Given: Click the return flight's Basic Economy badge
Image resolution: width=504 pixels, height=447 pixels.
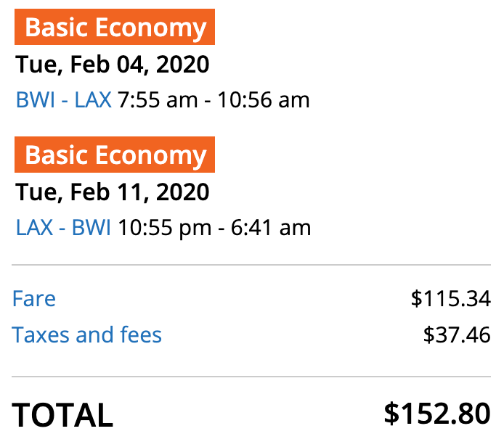Looking at the screenshot, I should click(x=115, y=155).
